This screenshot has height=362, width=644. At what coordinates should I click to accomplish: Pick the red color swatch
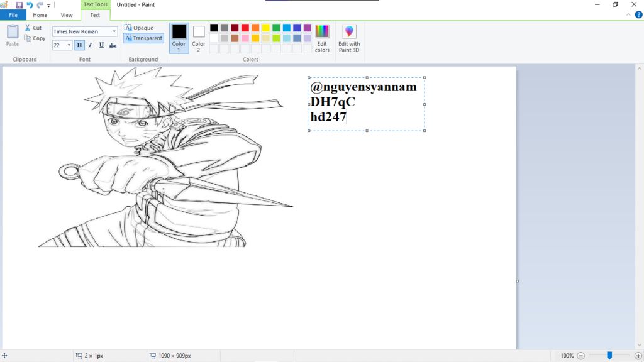(245, 28)
